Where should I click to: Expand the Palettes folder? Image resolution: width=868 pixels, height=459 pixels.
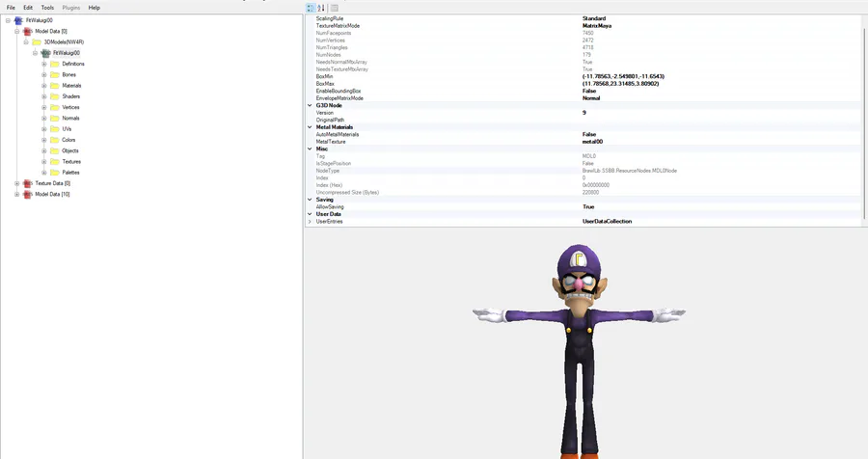tap(44, 173)
